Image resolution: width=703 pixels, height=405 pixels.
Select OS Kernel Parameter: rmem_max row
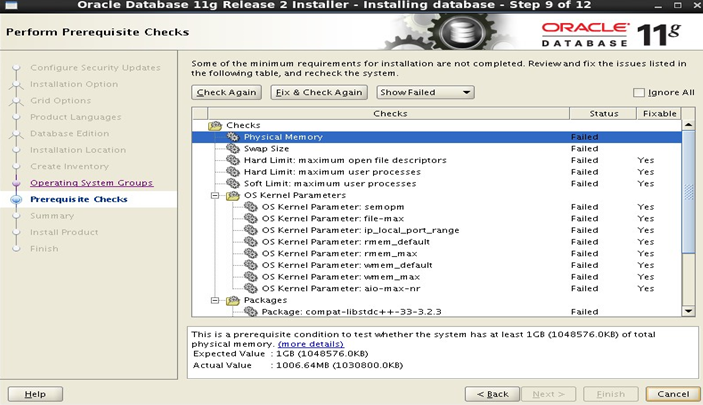tap(437, 253)
